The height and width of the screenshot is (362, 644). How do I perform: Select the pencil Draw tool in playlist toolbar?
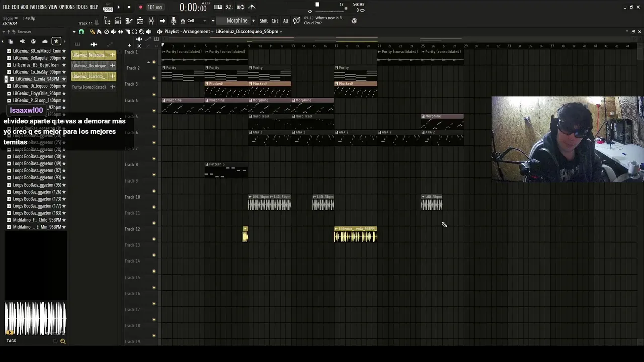click(x=92, y=32)
